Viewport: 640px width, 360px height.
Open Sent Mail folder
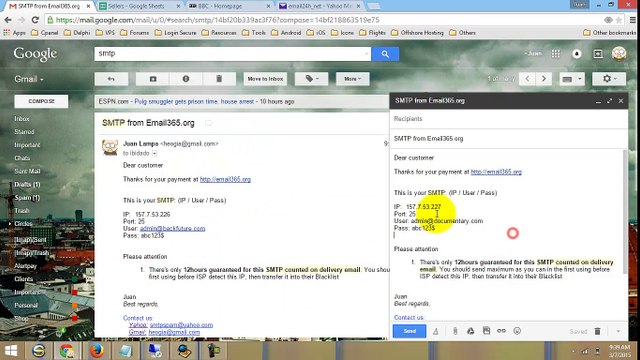pos(27,171)
